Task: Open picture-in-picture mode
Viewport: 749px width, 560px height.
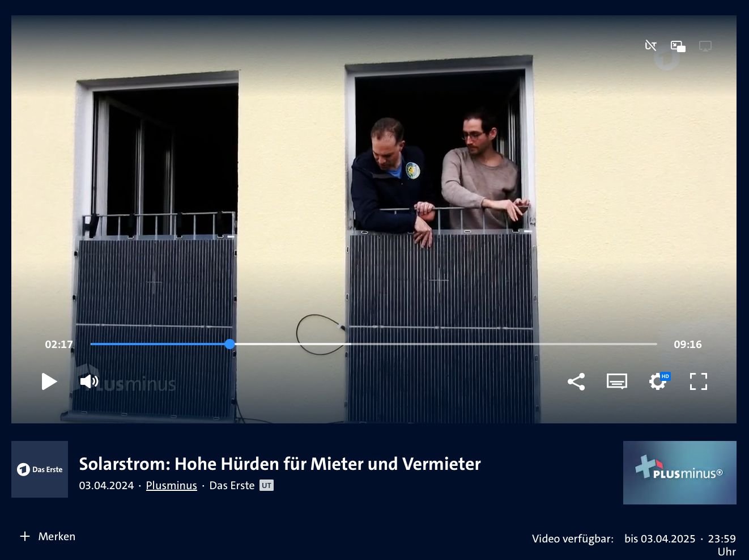Action: pos(678,46)
